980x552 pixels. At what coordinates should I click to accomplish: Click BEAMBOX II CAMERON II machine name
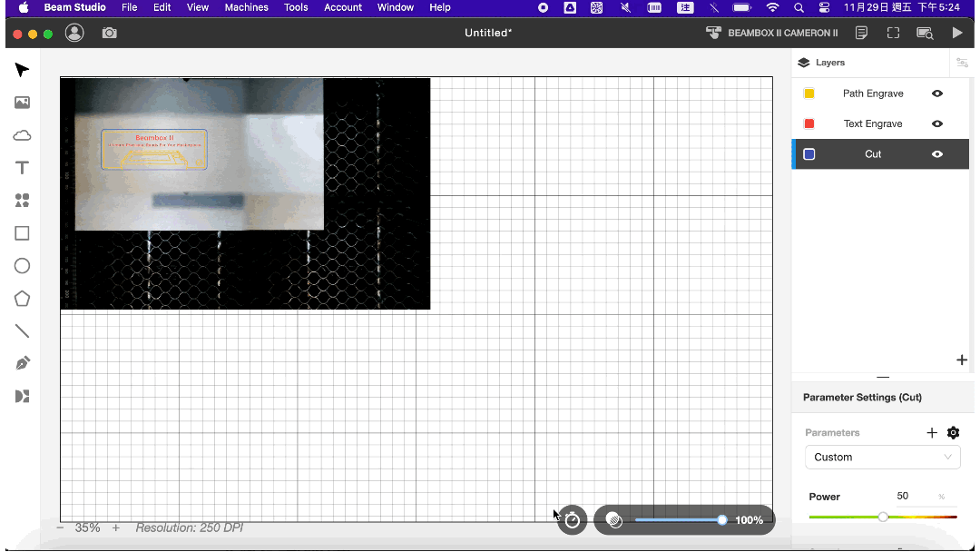pos(783,33)
